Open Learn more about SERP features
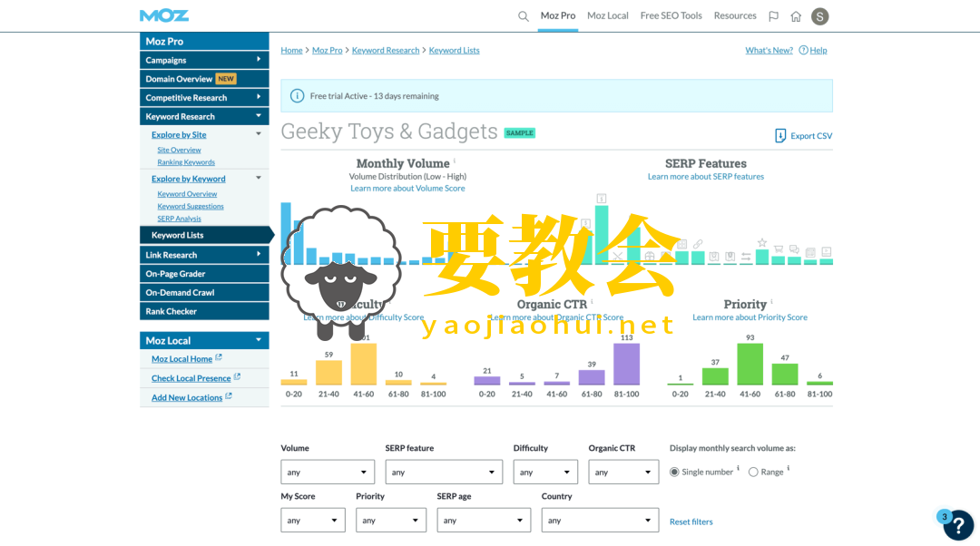980x546 pixels. tap(706, 177)
